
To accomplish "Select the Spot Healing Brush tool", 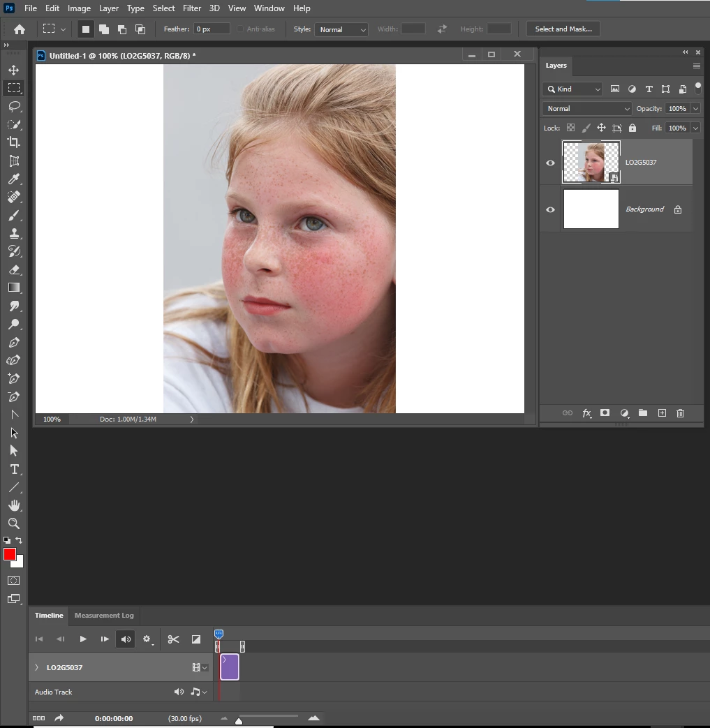I will (x=14, y=197).
